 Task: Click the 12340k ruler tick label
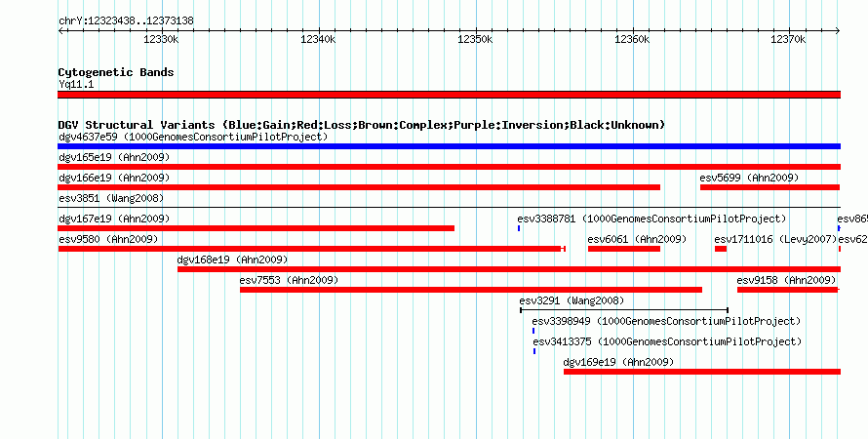pyautogui.click(x=318, y=39)
